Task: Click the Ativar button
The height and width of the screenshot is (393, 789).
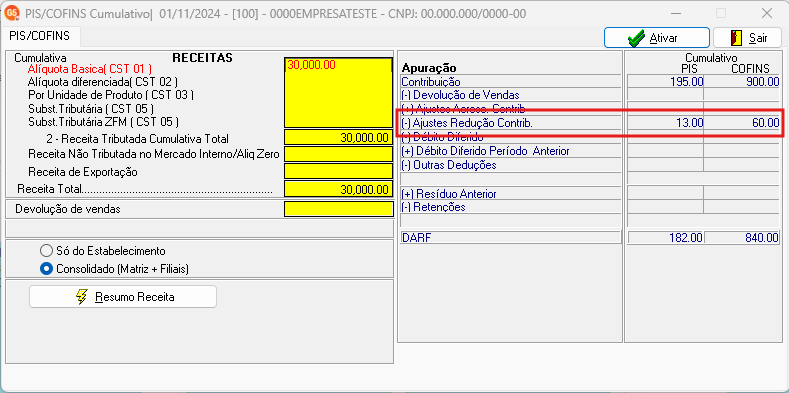Action: tap(657, 38)
